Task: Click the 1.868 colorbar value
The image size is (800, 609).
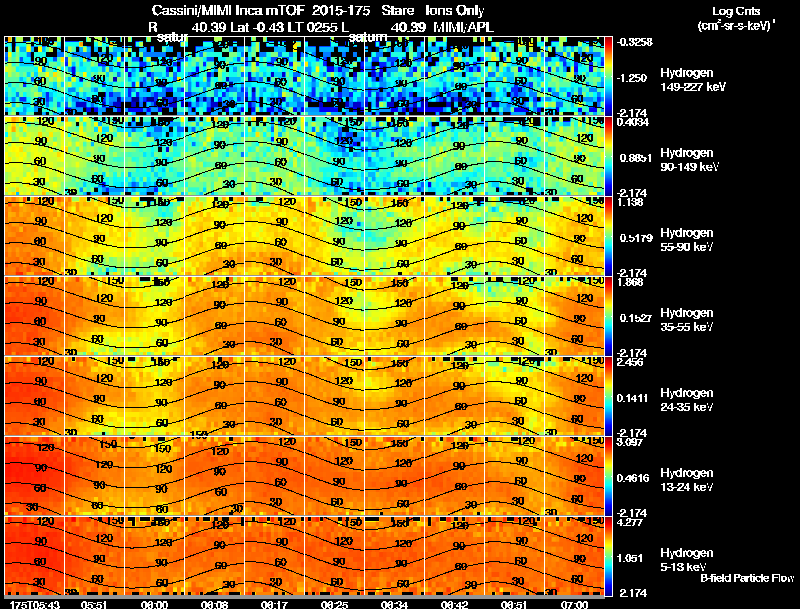Action: (630, 283)
